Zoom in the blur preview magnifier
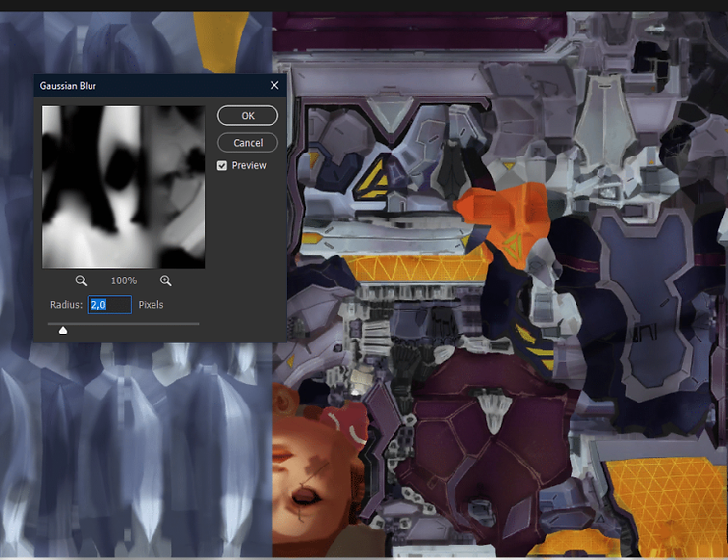This screenshot has width=728, height=560. tap(165, 280)
